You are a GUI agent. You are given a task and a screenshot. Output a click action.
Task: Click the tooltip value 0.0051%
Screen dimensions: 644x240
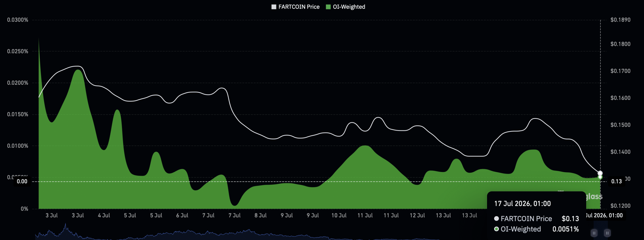coord(566,229)
